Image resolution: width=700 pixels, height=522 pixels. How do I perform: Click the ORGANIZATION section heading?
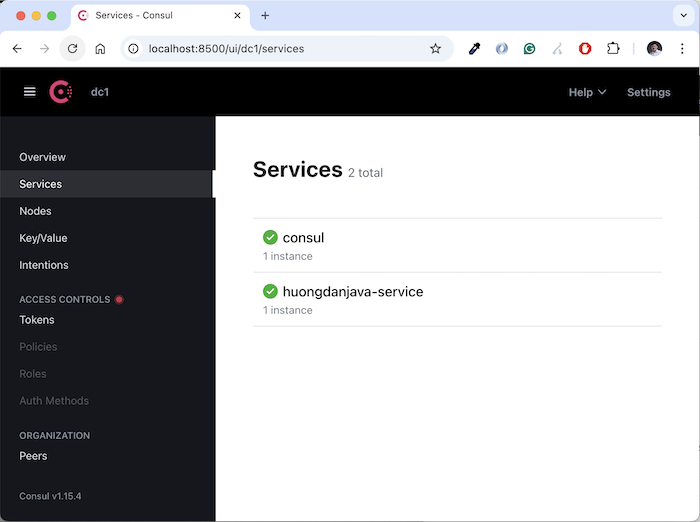54,436
